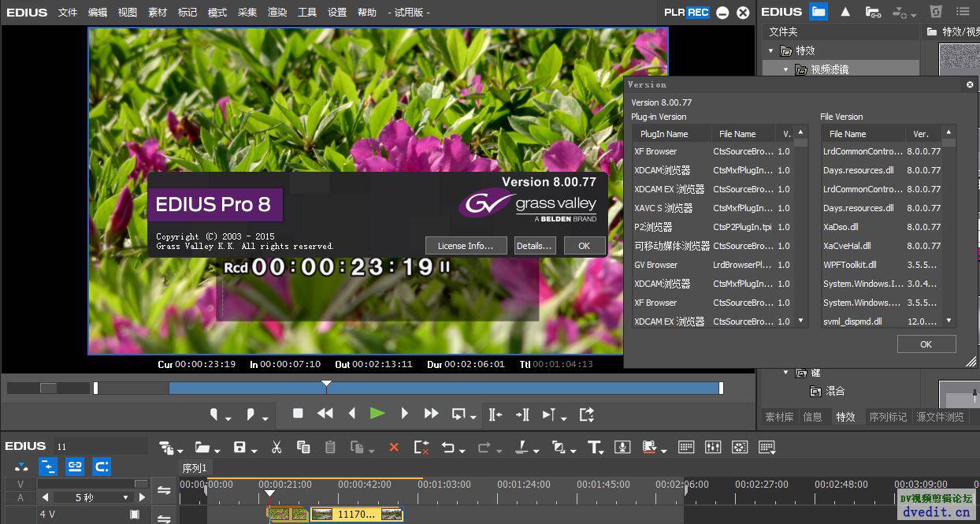Select the 序列1 sequence tab
Viewport: 980px width, 524px height.
click(195, 468)
